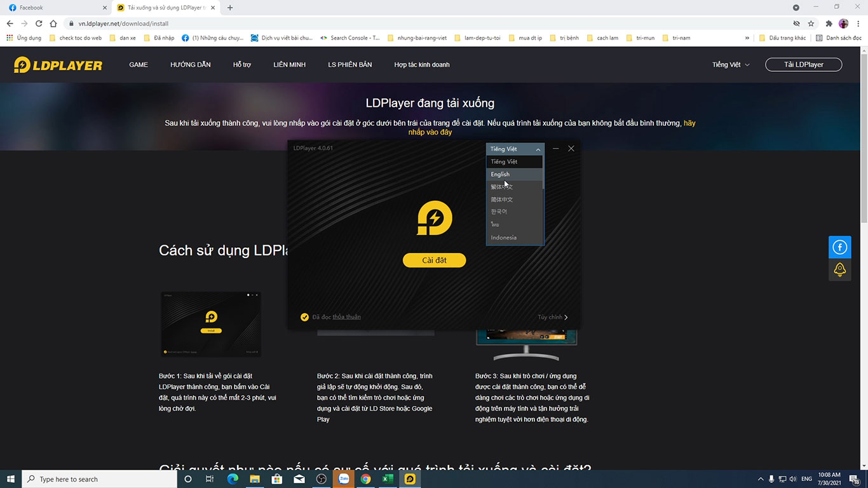Expand Tùy chỉnh custom install options
Viewport: 868px width, 488px height.
[x=552, y=317]
